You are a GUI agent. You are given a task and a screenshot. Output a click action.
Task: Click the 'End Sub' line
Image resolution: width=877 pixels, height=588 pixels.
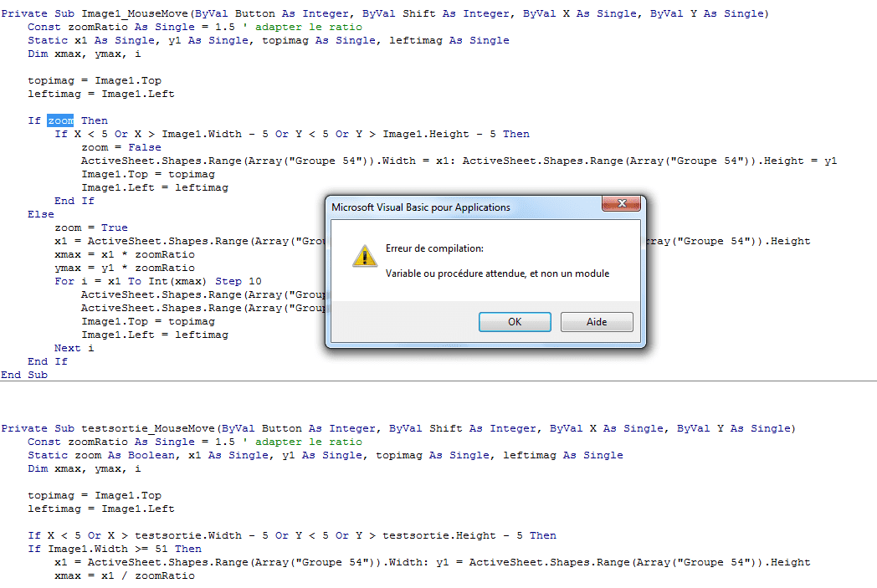(x=24, y=375)
